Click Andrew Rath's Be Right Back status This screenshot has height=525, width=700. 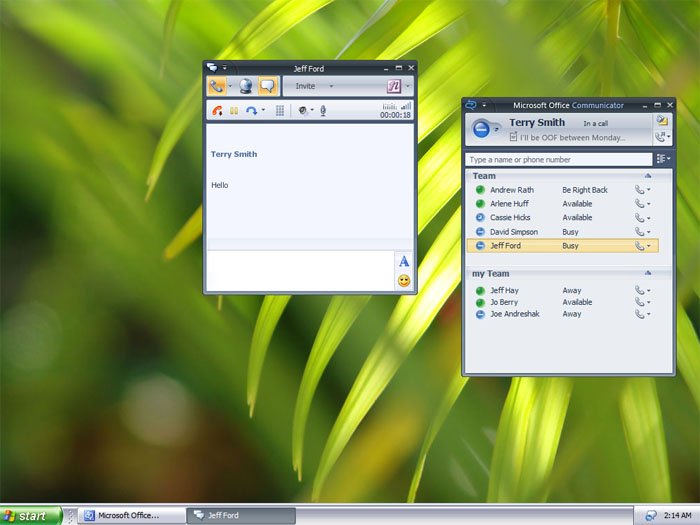tap(585, 190)
